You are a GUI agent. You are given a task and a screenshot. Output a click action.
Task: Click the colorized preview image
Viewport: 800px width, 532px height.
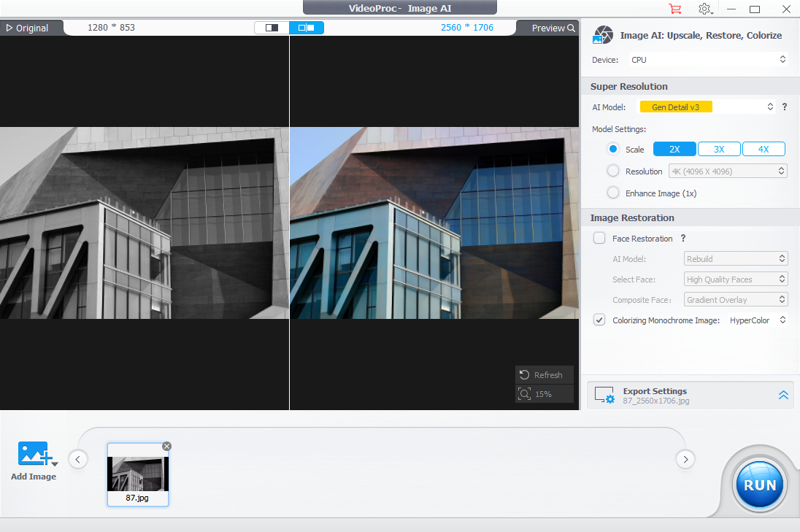click(x=434, y=223)
